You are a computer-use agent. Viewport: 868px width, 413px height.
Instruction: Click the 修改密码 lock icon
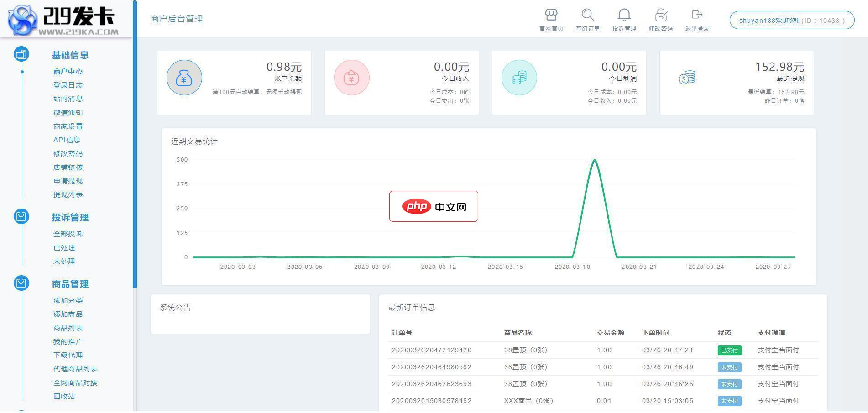pyautogui.click(x=660, y=15)
